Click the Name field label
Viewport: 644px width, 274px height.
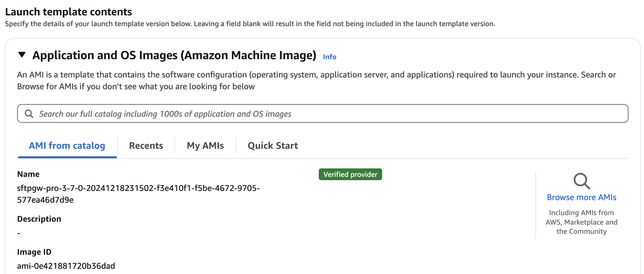tap(28, 174)
